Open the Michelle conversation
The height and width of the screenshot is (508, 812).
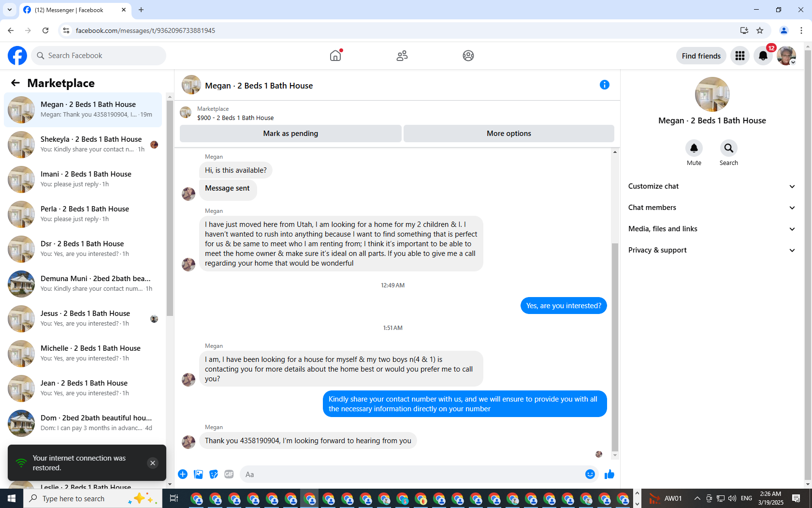tap(83, 354)
